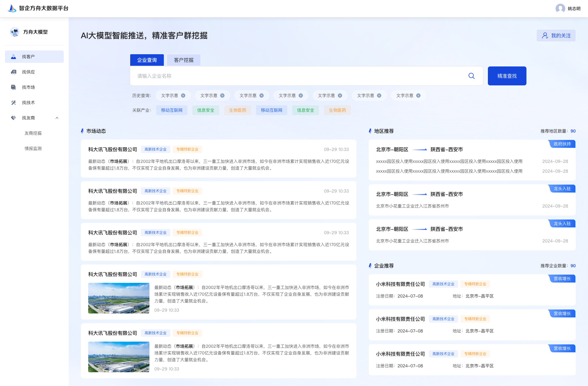Image resolution: width=588 pixels, height=386 pixels.
Task: Open first 科大讯飞股份有限公司 news title
Action: click(x=113, y=149)
